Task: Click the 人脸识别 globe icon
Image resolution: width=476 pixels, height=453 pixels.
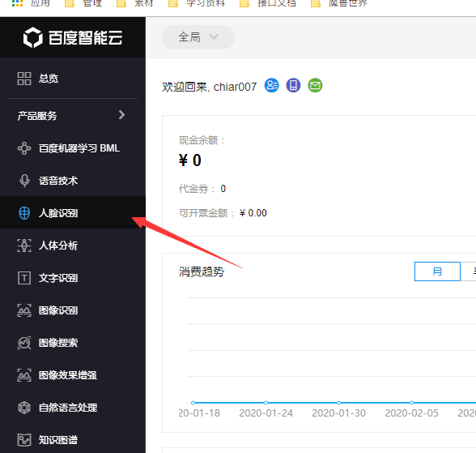Action: point(24,213)
